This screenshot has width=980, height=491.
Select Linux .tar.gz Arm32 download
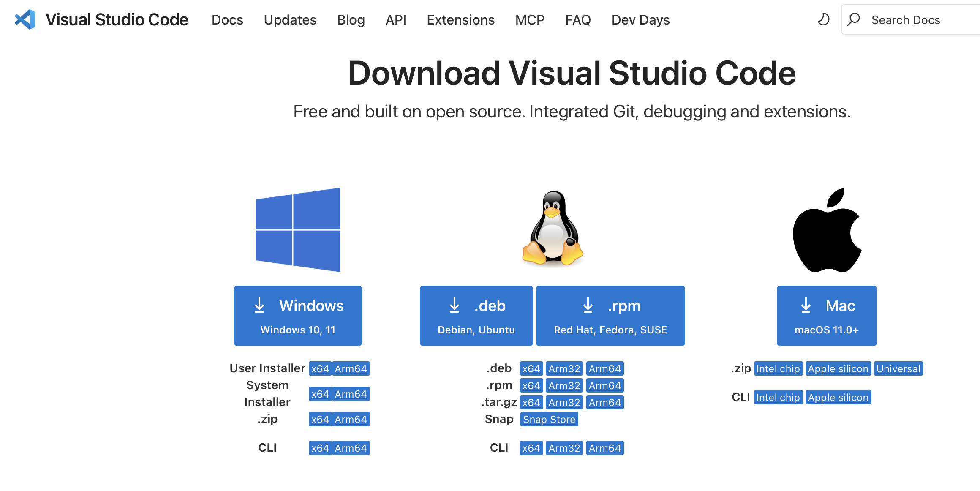[x=564, y=402]
